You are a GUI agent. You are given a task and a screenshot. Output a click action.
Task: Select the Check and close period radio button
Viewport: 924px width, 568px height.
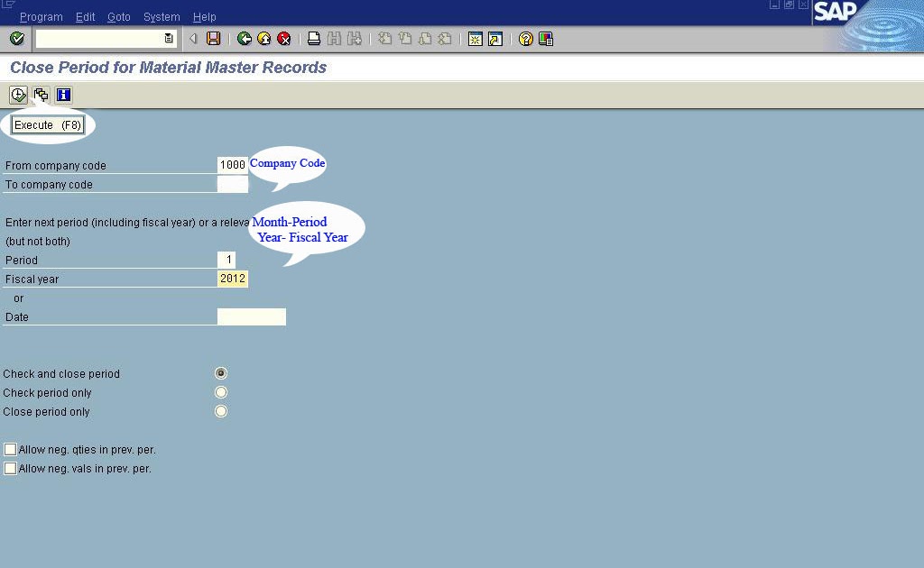(221, 373)
